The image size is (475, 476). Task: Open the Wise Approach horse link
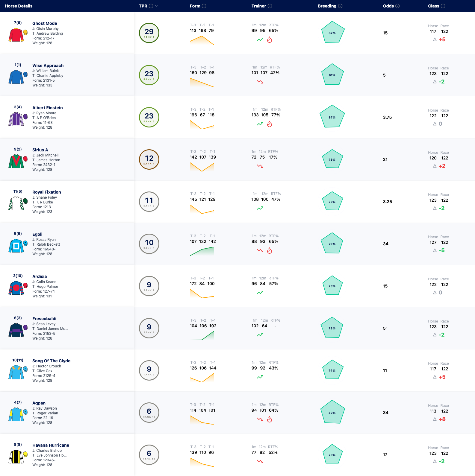pos(48,66)
